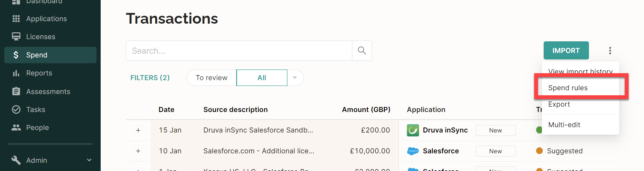Expand the Salesforce 10 Jan row
The width and height of the screenshot is (644, 171).
coord(138,151)
